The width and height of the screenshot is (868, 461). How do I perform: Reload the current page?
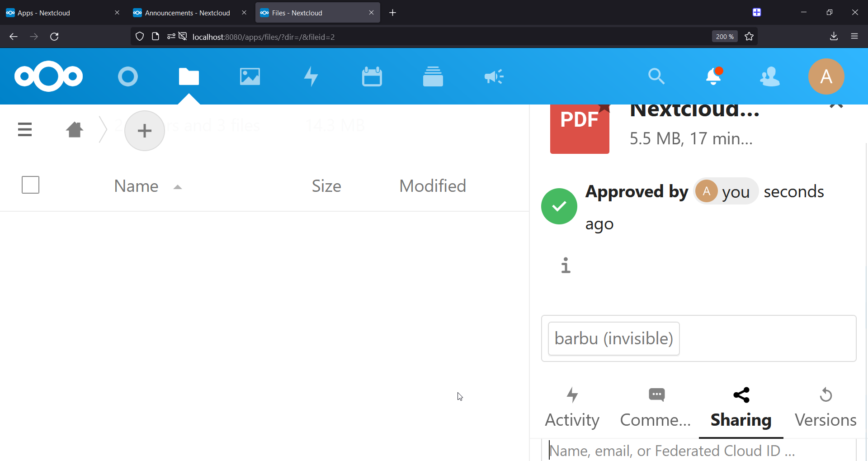click(54, 37)
